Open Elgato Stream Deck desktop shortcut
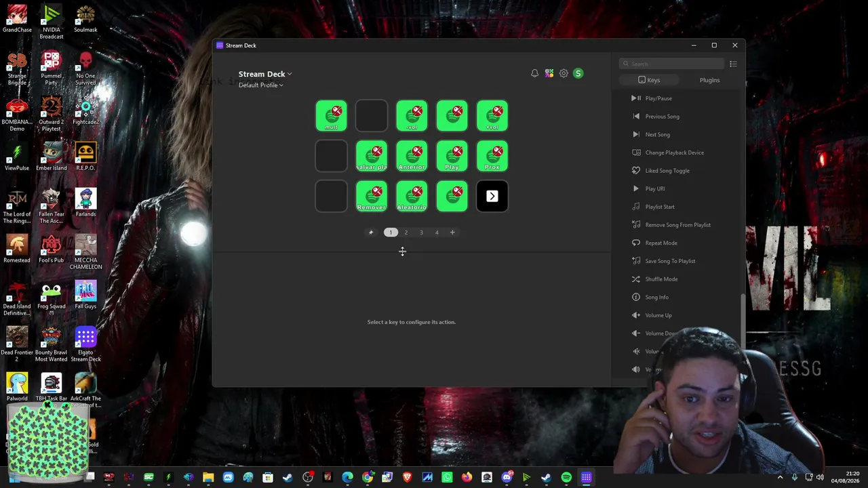Image resolution: width=868 pixels, height=488 pixels. (x=85, y=345)
